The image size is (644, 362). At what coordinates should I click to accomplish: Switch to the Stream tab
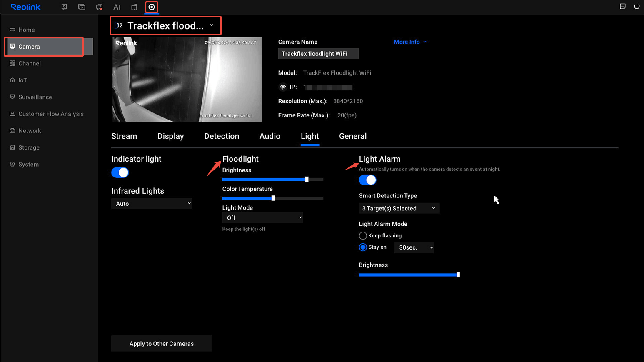point(124,136)
